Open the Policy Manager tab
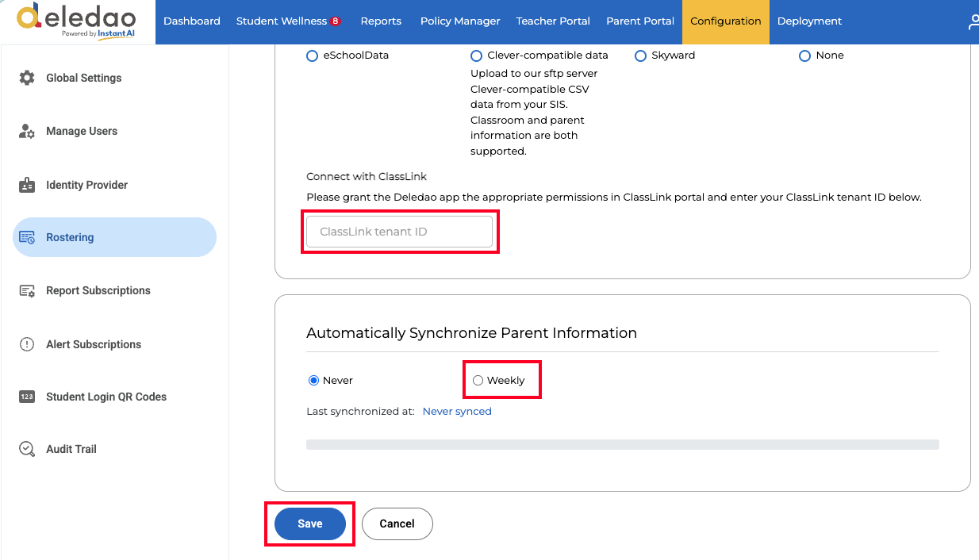Screen dimensions: 979x560 [x=460, y=21]
